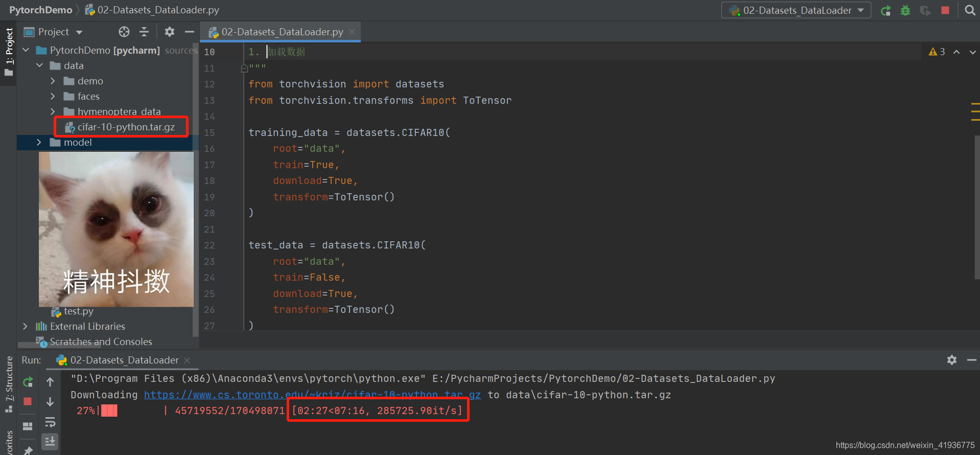Go to next highlighted error arrow

[973, 52]
